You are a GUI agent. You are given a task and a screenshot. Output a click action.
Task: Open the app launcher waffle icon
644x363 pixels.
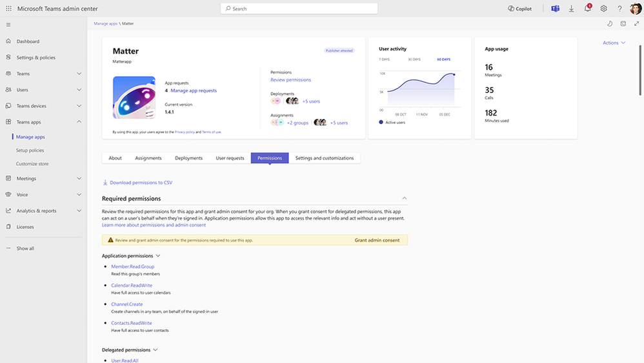click(x=8, y=8)
